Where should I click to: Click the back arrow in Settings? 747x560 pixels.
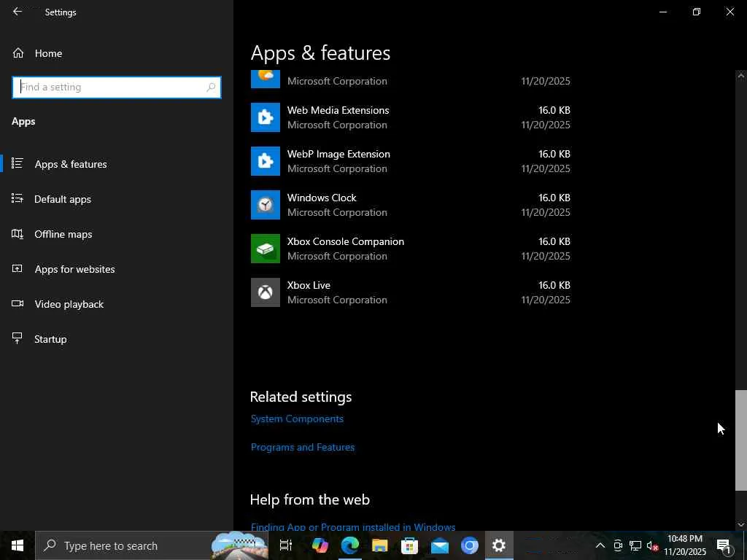pos(18,12)
